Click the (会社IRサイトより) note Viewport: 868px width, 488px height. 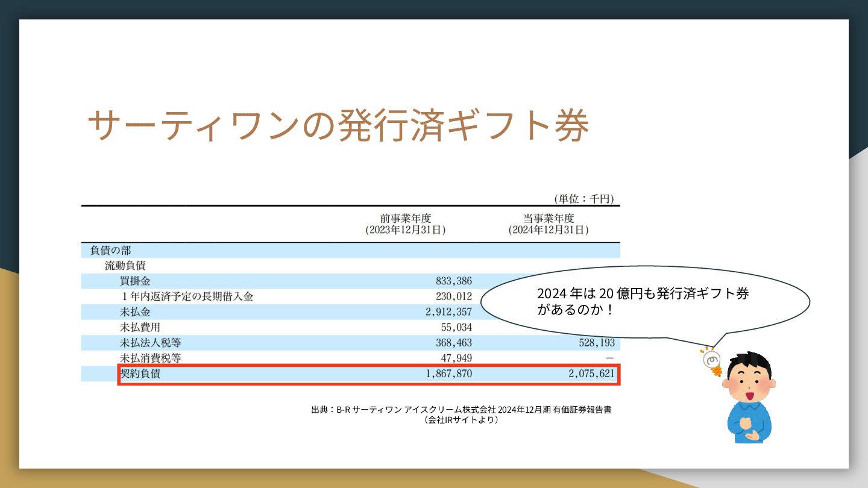(462, 420)
